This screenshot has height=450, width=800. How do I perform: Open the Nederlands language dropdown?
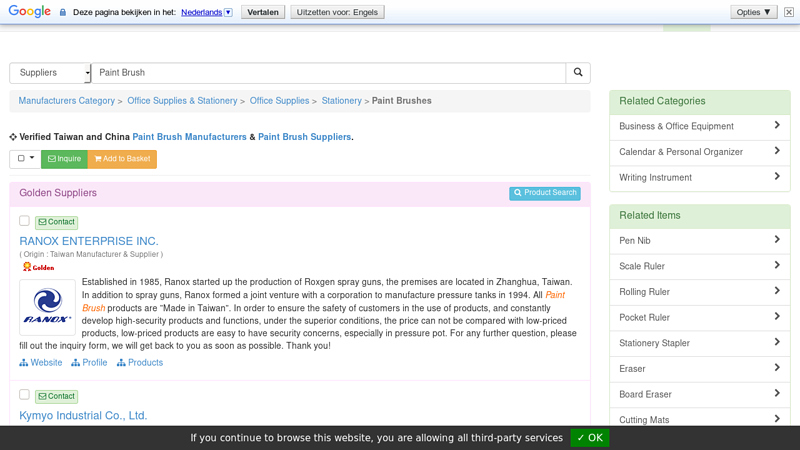click(x=207, y=12)
